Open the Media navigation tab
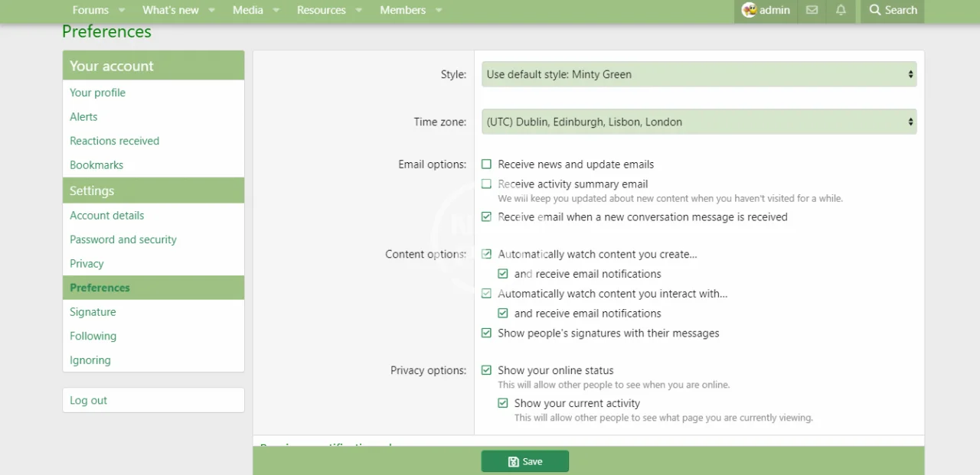The width and height of the screenshot is (980, 475). point(247,10)
